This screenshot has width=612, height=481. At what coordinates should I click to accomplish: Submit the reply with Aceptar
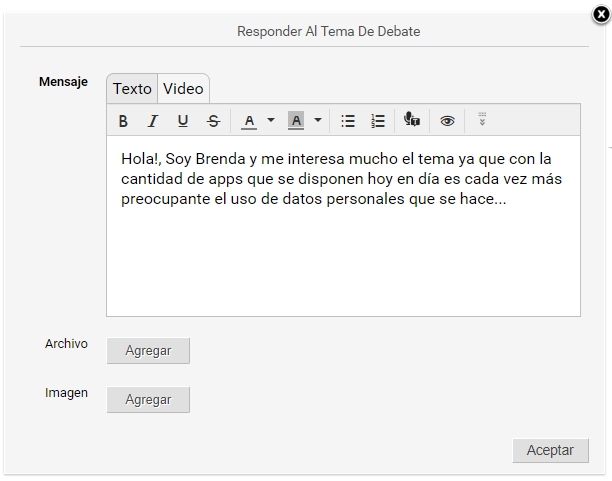[x=550, y=450]
